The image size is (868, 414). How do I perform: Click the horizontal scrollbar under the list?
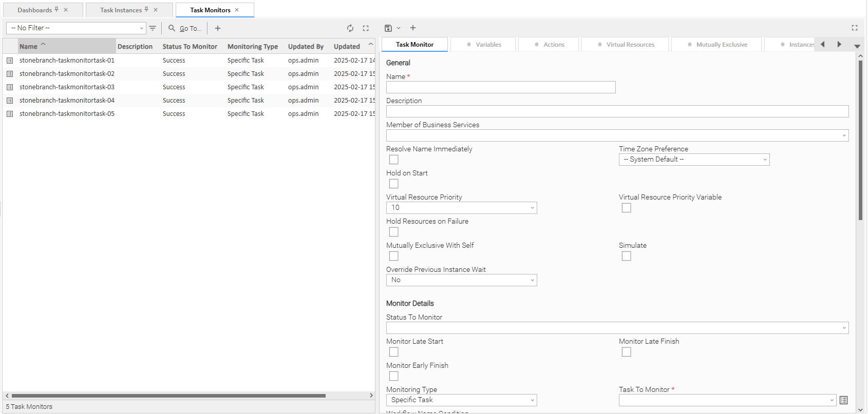point(168,396)
